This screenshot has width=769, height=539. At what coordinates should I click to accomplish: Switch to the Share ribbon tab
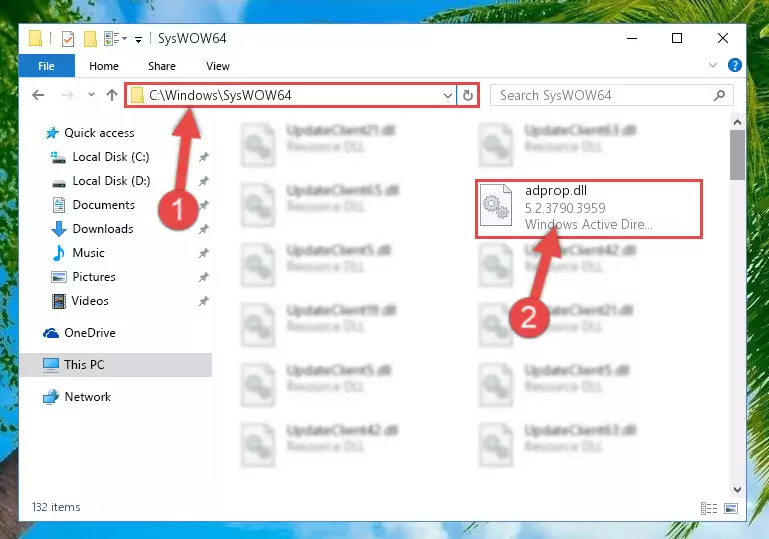coord(162,66)
